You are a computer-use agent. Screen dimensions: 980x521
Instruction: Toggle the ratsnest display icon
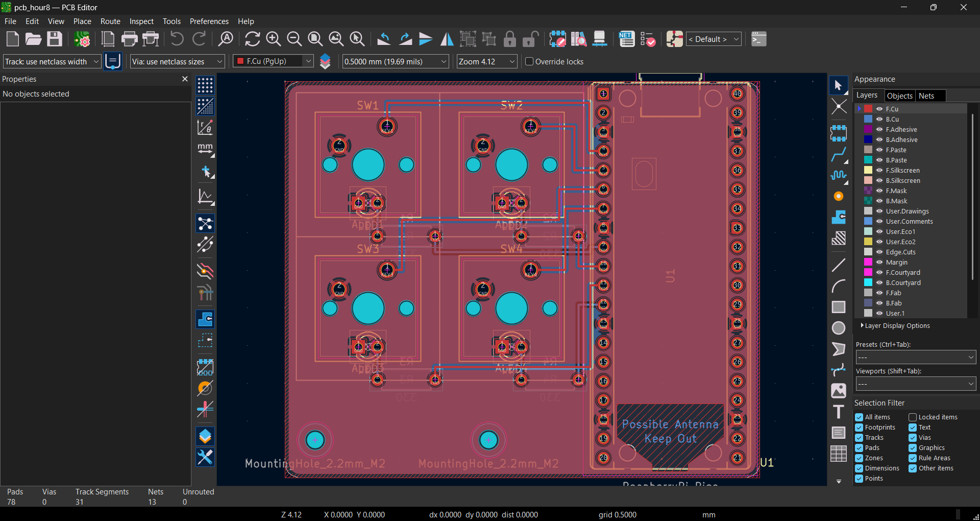(205, 224)
